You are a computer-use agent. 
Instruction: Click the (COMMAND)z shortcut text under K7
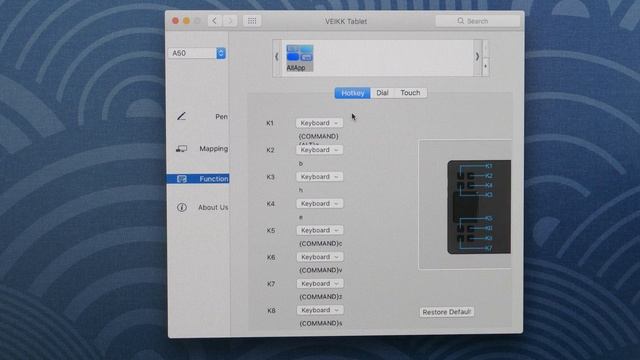[x=320, y=297]
